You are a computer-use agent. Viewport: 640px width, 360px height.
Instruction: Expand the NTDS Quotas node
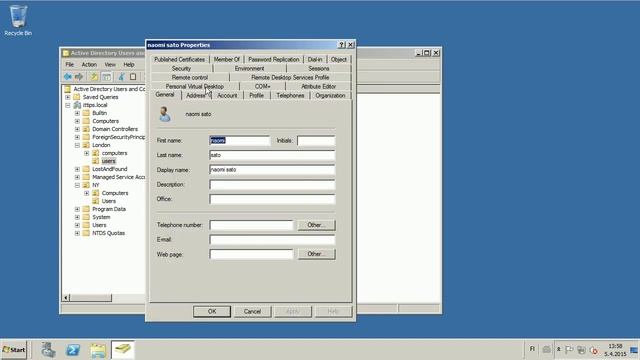pos(77,233)
